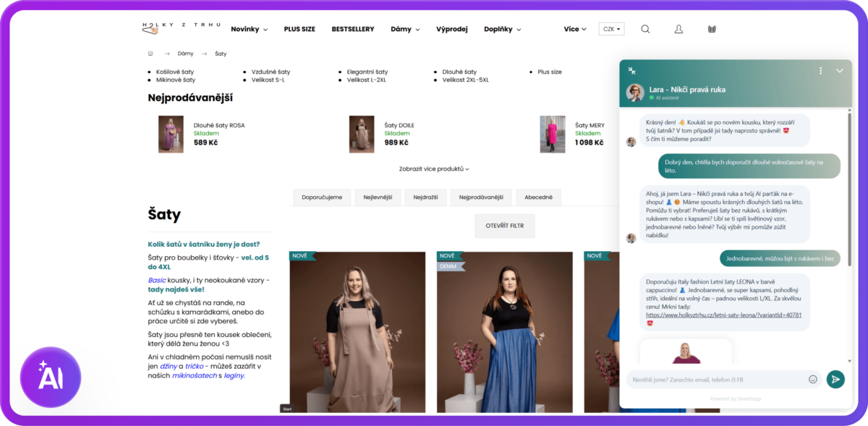Open the user account icon
Screen dimensions: 868x426
(x=678, y=29)
